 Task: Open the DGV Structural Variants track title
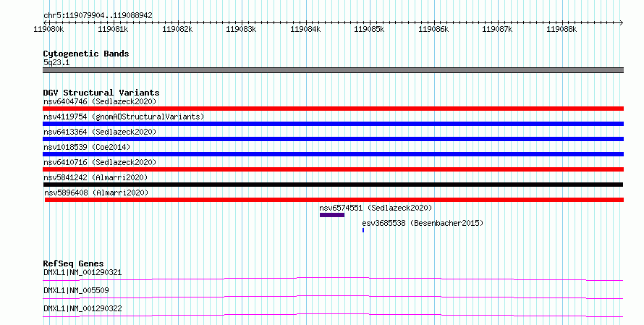coord(101,93)
